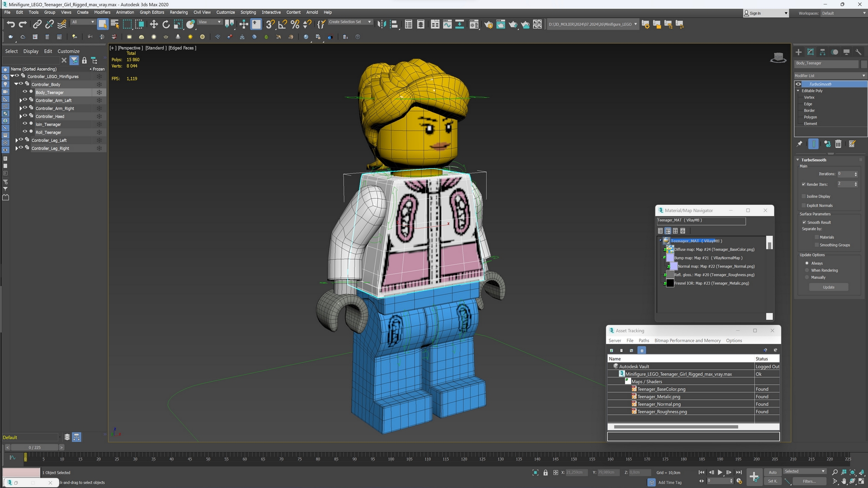
Task: Click the Auto key button
Action: click(773, 472)
